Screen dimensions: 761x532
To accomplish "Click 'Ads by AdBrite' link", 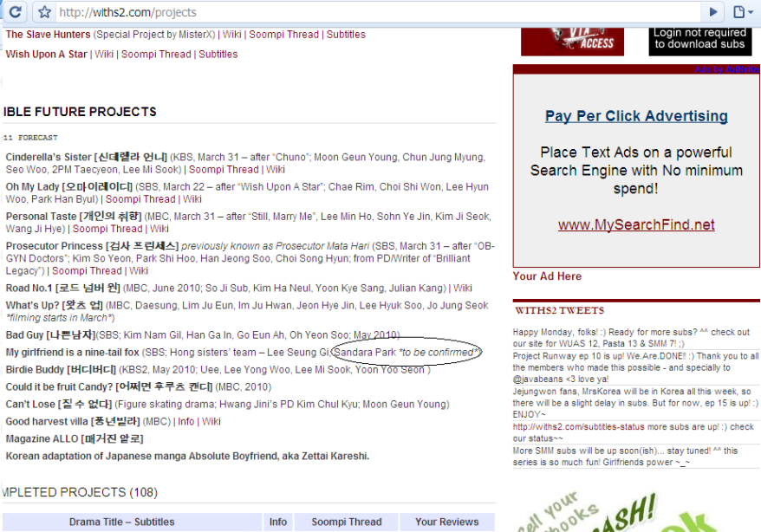I will [x=726, y=69].
